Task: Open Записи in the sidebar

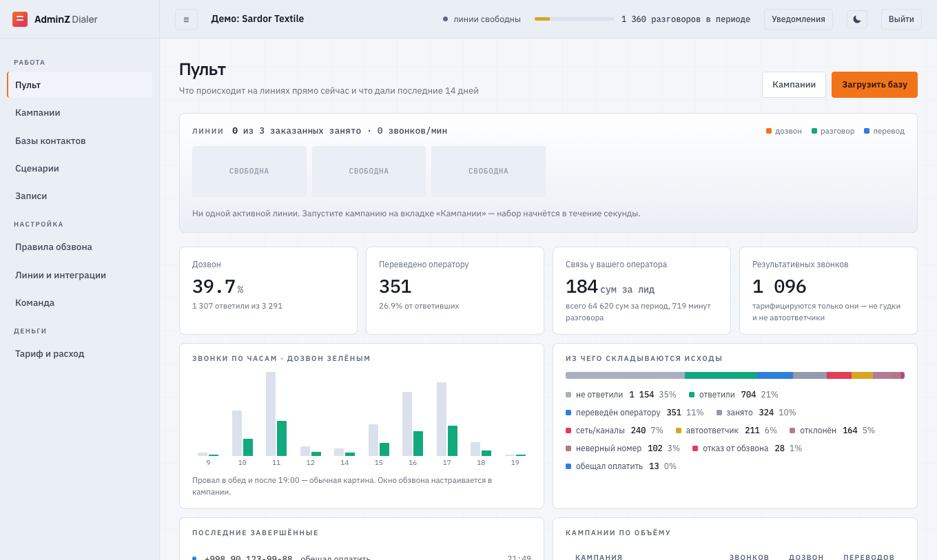Action: pos(80,196)
